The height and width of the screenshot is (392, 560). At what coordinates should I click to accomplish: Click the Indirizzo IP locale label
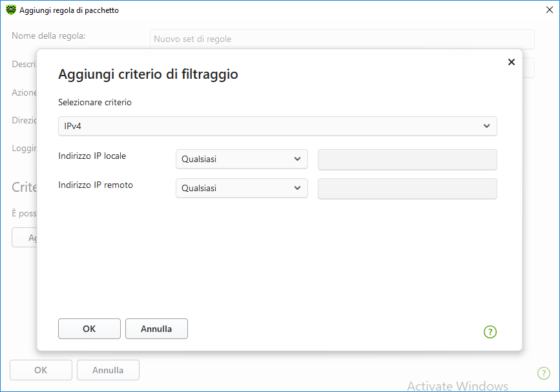(92, 156)
